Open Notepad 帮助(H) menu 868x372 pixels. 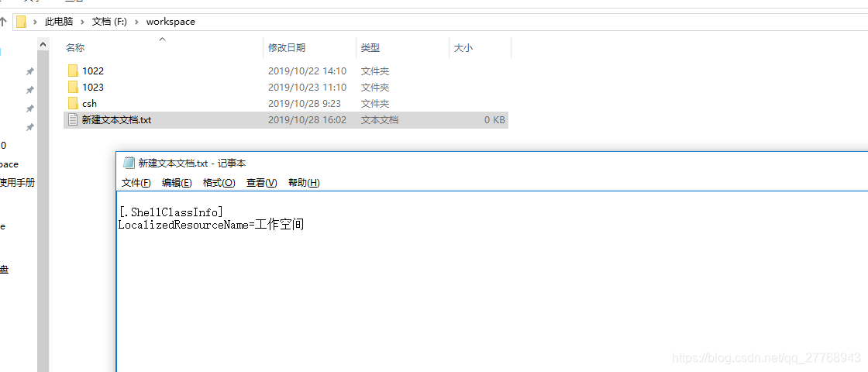(304, 183)
